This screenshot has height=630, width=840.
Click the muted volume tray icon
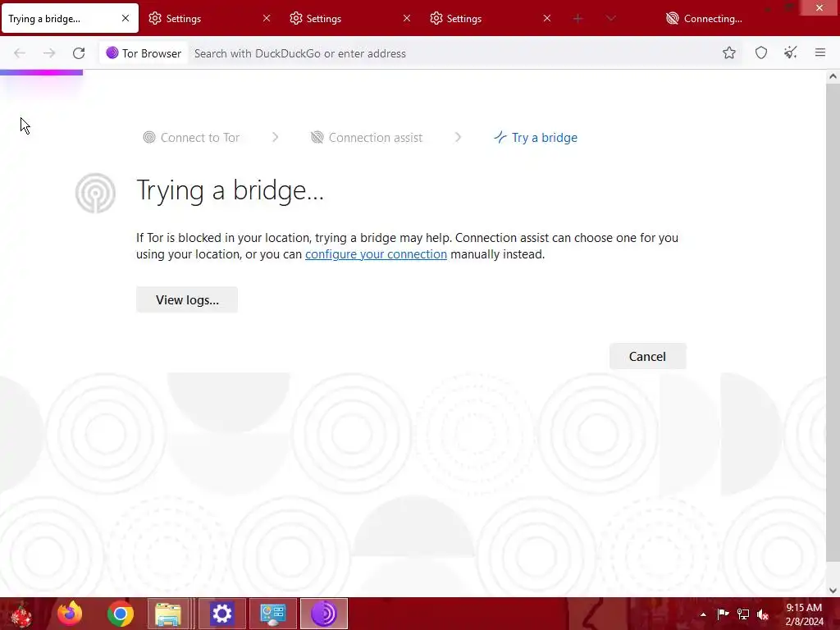pyautogui.click(x=763, y=614)
